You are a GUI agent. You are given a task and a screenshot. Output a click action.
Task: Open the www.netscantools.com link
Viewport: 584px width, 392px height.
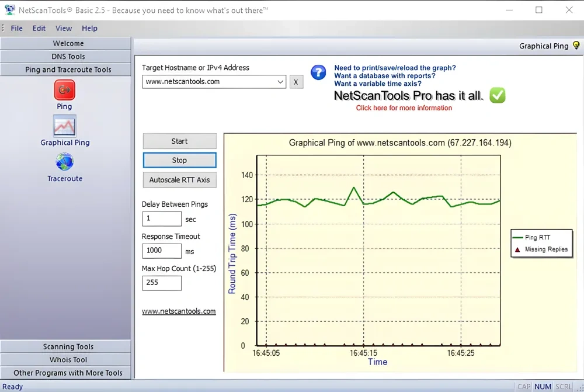point(179,311)
